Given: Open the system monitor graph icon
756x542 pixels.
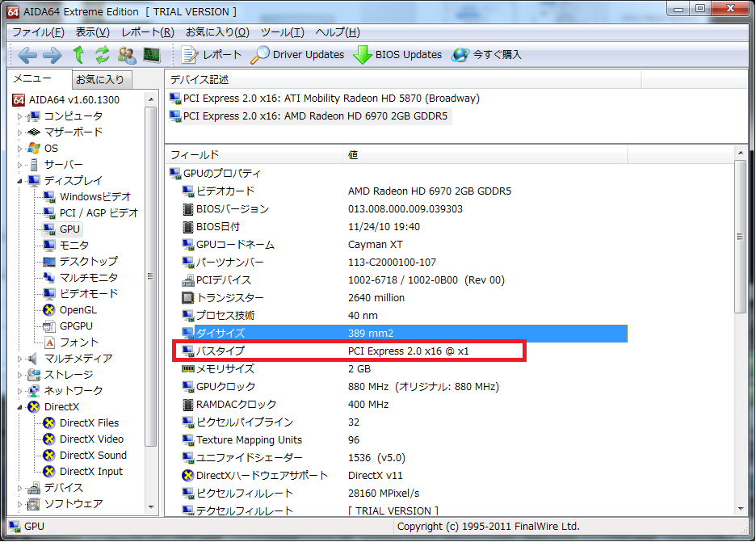Looking at the screenshot, I should [x=152, y=55].
